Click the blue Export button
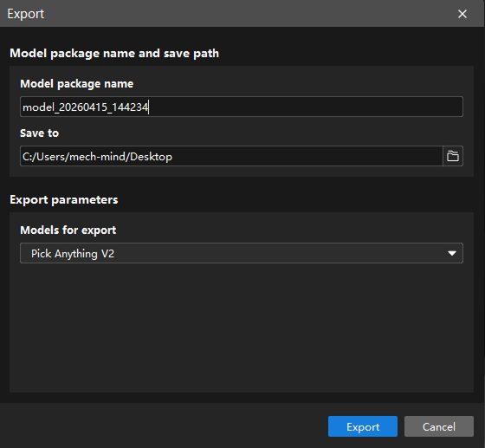The image size is (485, 448). pos(363,426)
